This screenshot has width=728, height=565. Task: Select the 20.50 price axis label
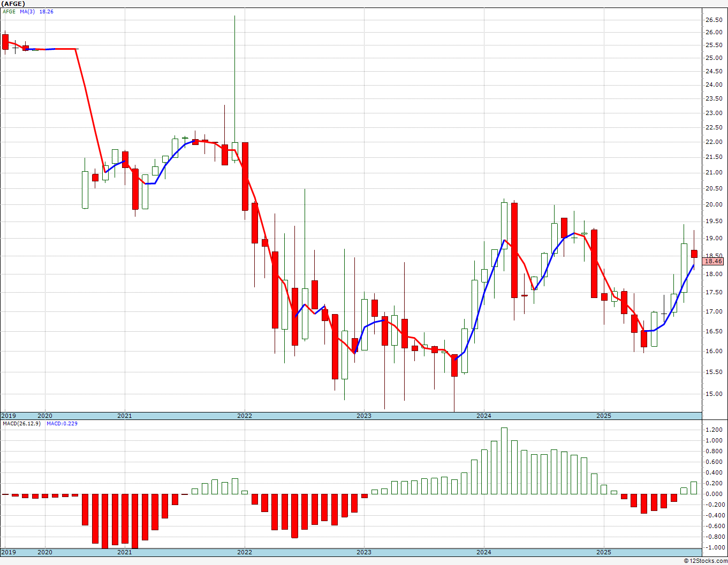(714, 188)
